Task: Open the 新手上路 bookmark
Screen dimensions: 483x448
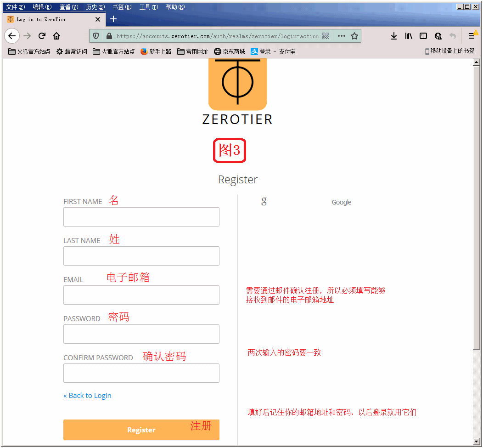Action: (x=156, y=51)
